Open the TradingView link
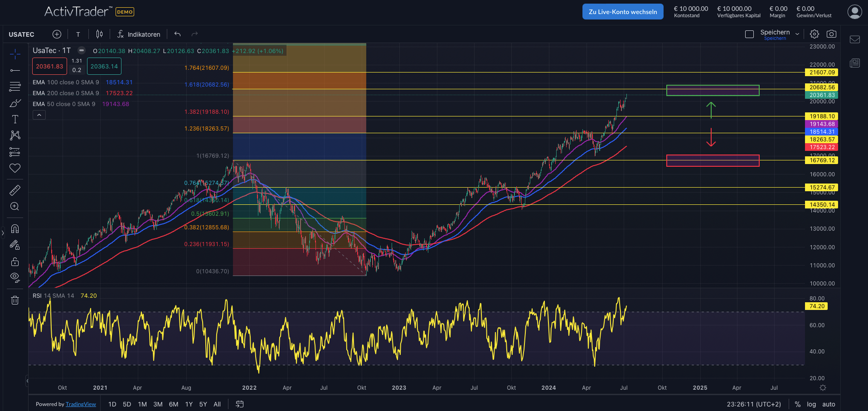 click(81, 404)
